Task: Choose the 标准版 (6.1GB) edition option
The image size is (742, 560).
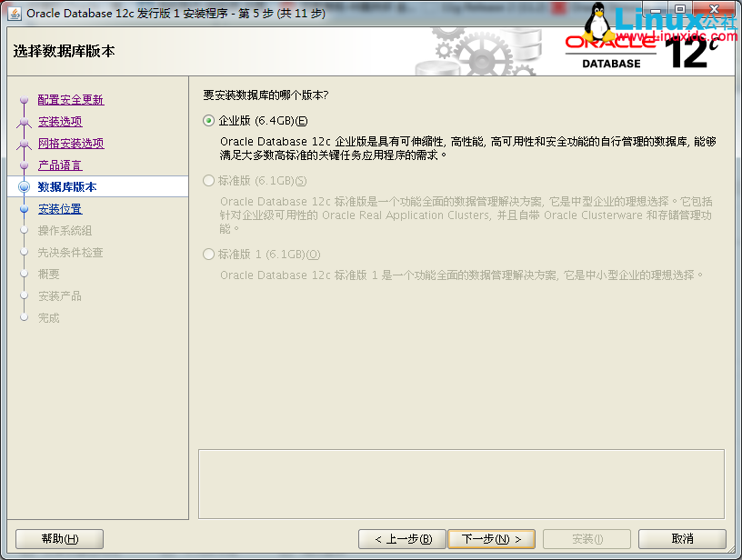Action: [208, 179]
